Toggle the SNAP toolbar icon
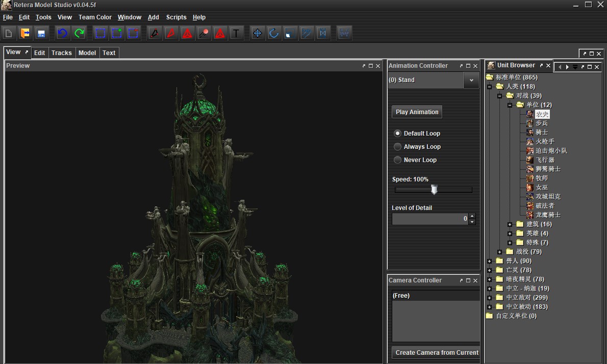The width and height of the screenshot is (607, 364). (x=344, y=33)
